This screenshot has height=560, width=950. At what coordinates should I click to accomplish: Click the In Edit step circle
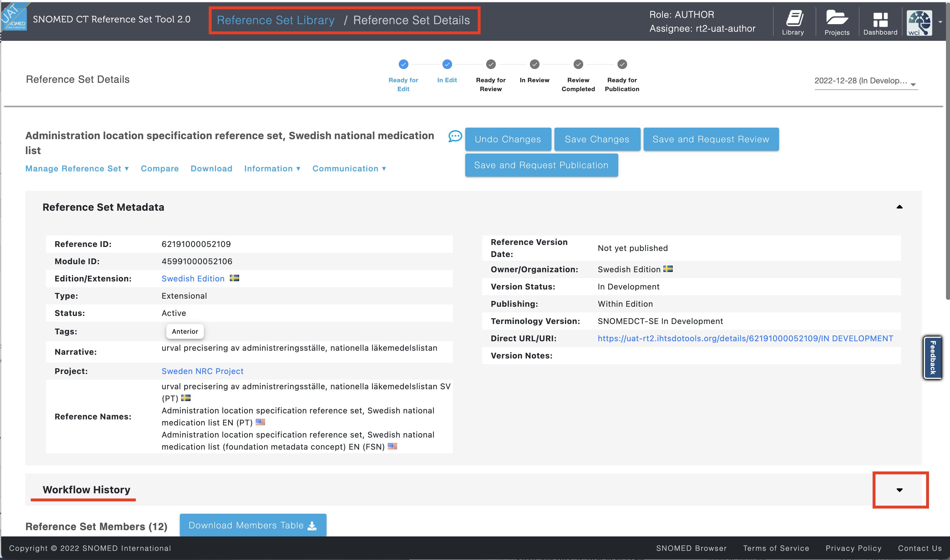tap(447, 64)
